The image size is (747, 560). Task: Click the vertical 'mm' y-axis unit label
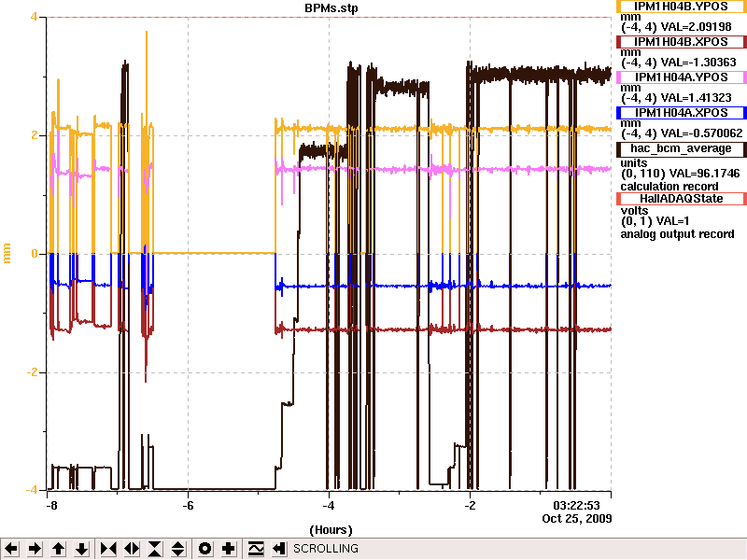[x=7, y=253]
